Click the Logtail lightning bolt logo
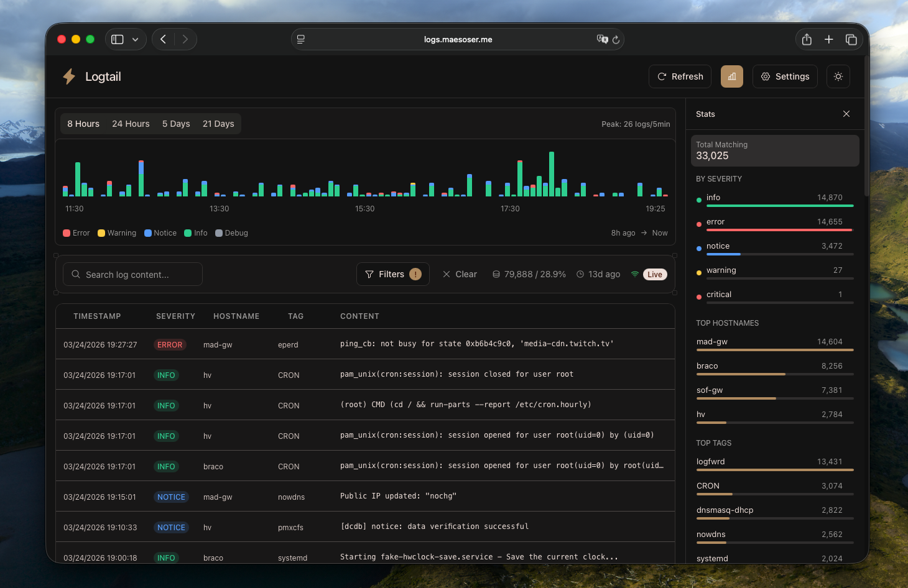 pos(69,76)
